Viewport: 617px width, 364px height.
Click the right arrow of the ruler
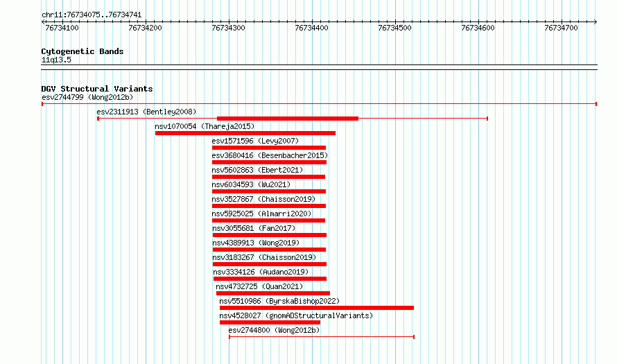click(x=595, y=22)
